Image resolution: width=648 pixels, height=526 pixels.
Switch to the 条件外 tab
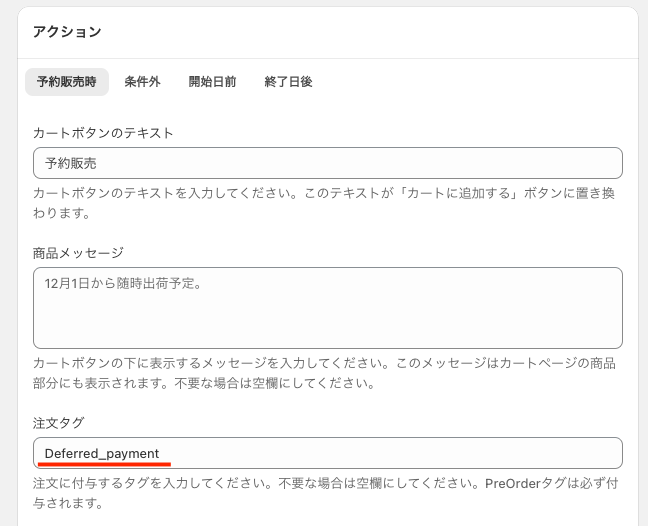(x=143, y=82)
